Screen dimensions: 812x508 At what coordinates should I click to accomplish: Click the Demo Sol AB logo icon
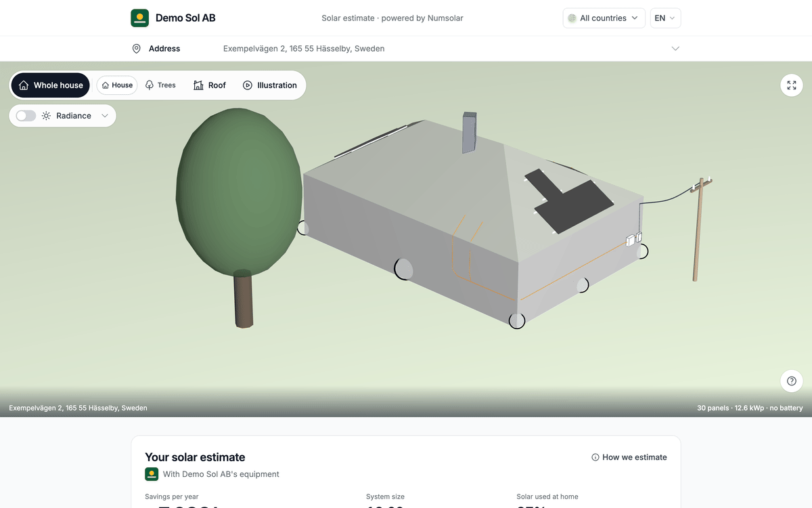pyautogui.click(x=139, y=18)
